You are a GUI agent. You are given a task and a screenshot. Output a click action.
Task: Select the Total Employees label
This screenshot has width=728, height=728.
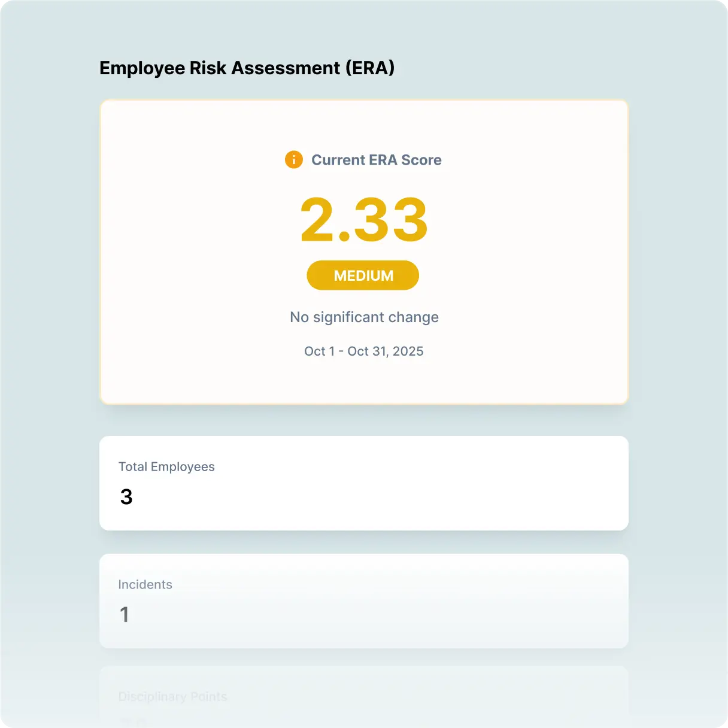pos(166,467)
